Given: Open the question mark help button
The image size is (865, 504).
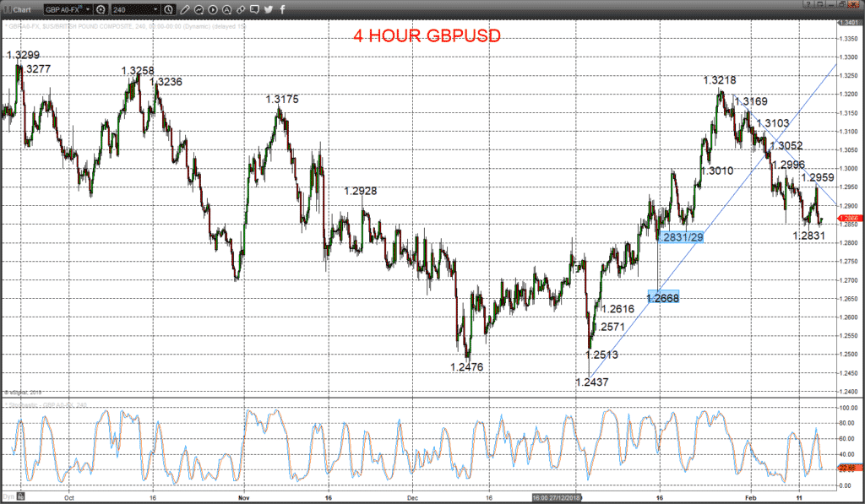Looking at the screenshot, I should 808,4.
